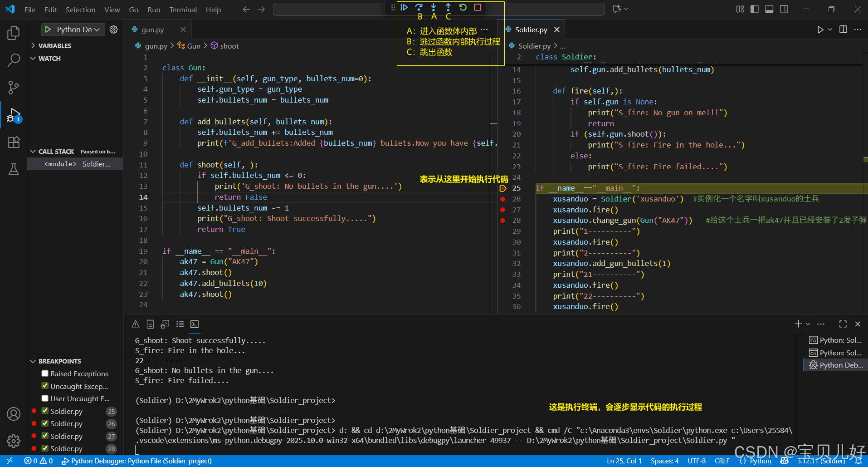Toggle secondary side bar layout icon
Screen dimensions: 868x467
click(x=784, y=9)
